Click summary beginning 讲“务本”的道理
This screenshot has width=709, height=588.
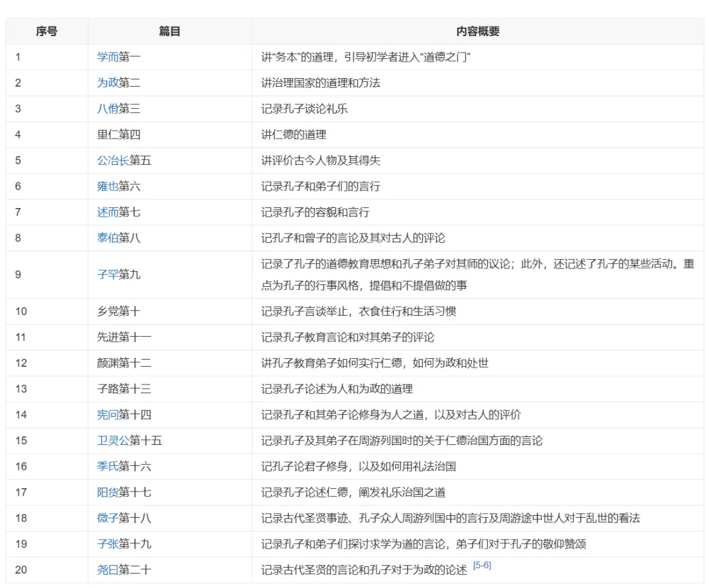click(366, 57)
